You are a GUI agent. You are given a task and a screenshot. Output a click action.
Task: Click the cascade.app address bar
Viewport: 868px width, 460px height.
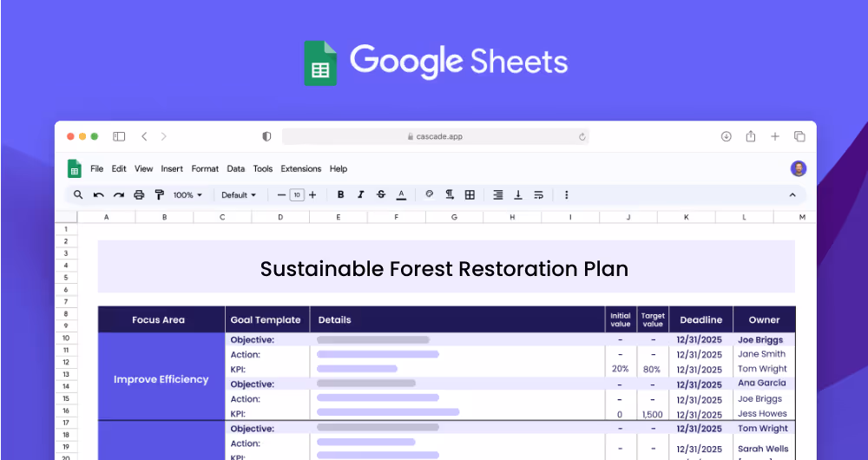click(435, 137)
